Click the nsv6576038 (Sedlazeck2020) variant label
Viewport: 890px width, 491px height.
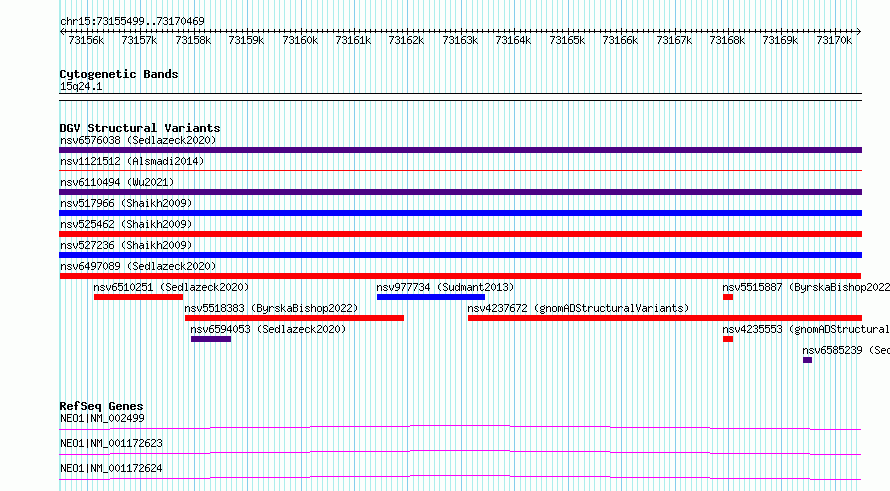[x=138, y=140]
